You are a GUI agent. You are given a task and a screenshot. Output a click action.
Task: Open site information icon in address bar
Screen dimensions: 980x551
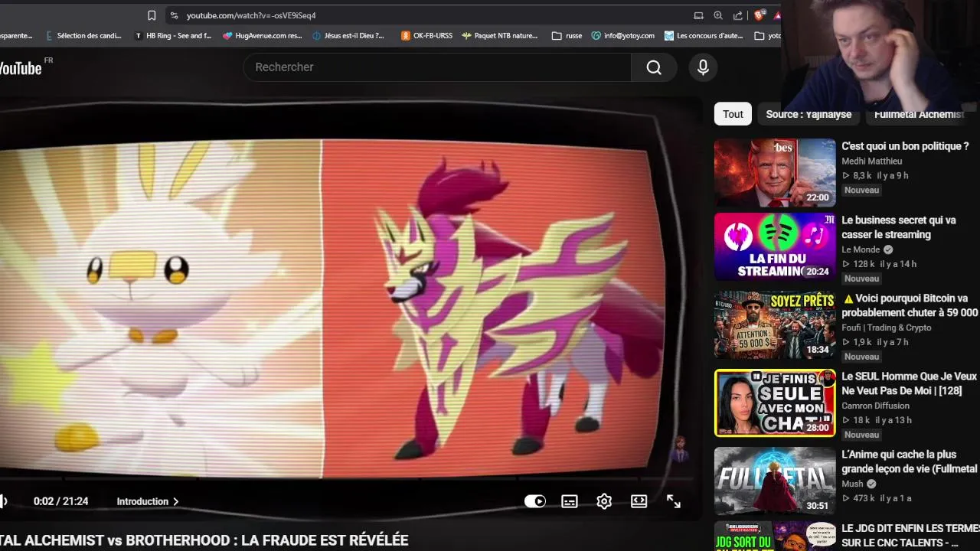(174, 15)
